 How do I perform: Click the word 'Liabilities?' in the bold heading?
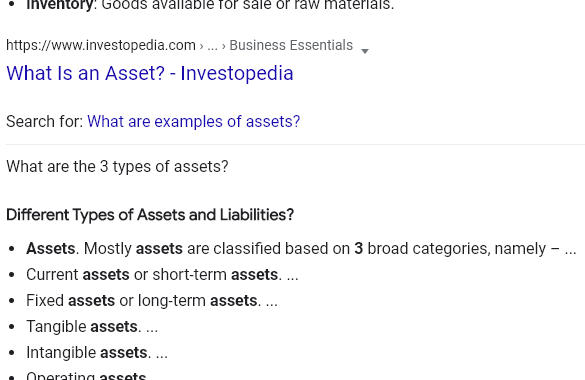257,215
